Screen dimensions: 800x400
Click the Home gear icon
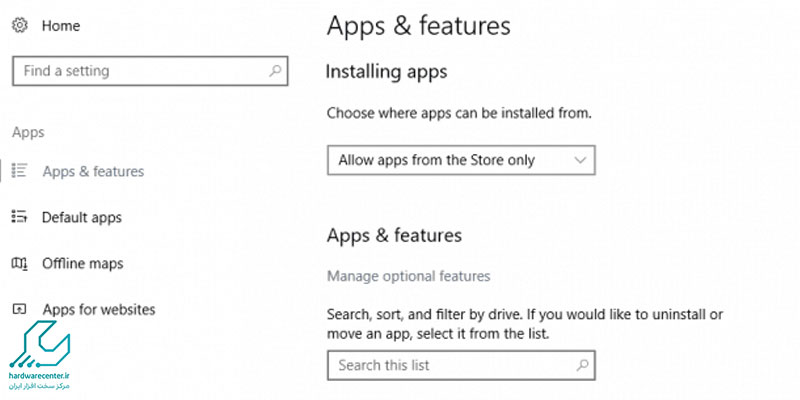[x=19, y=26]
